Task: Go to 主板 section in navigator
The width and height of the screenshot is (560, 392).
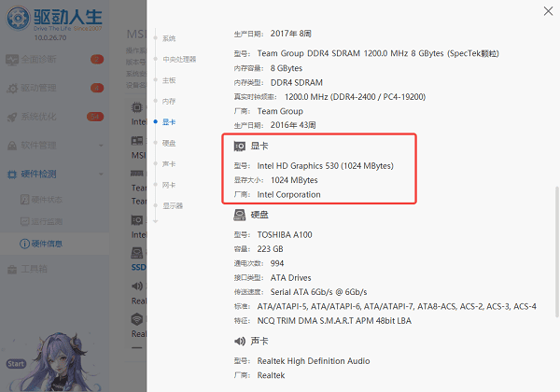Action: click(x=168, y=80)
